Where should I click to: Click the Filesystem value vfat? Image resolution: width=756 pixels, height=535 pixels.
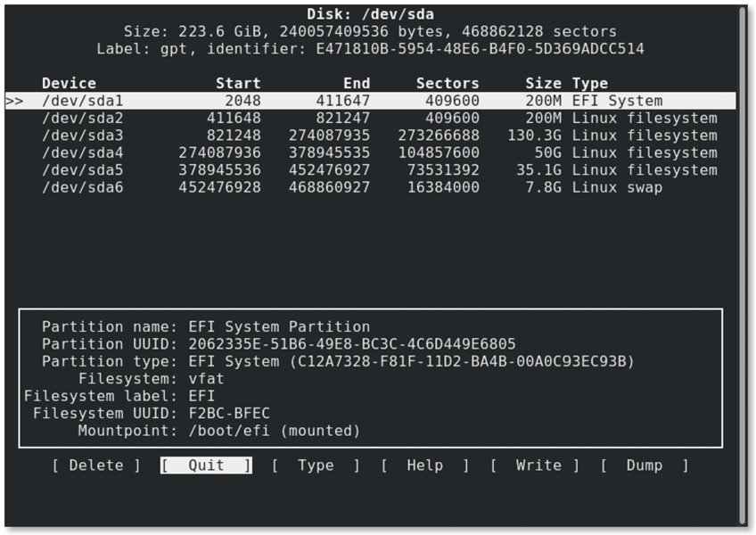point(206,379)
